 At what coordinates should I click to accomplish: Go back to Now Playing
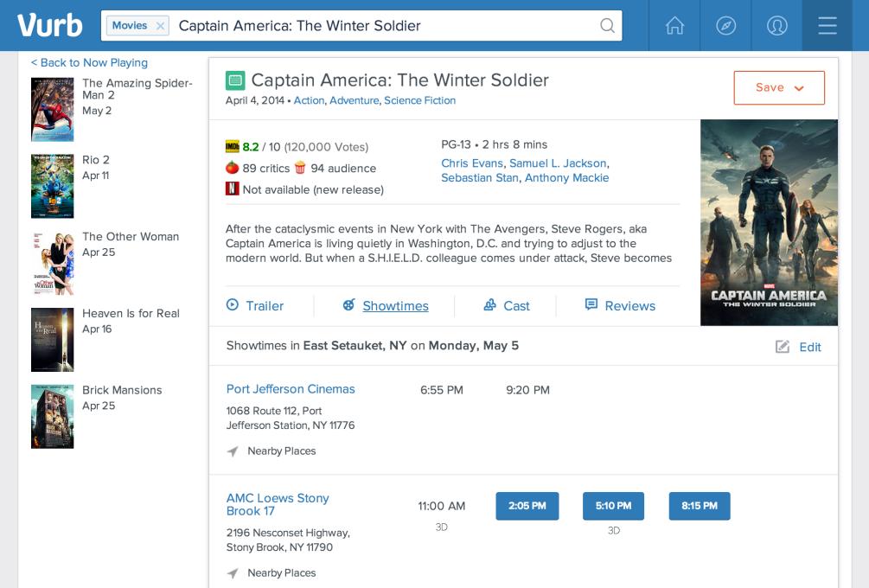click(89, 62)
